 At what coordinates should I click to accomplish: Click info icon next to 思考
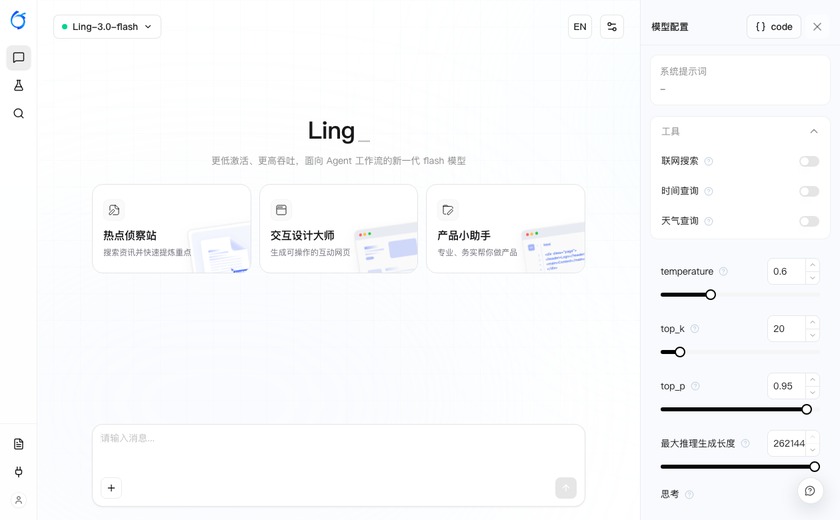coord(689,494)
